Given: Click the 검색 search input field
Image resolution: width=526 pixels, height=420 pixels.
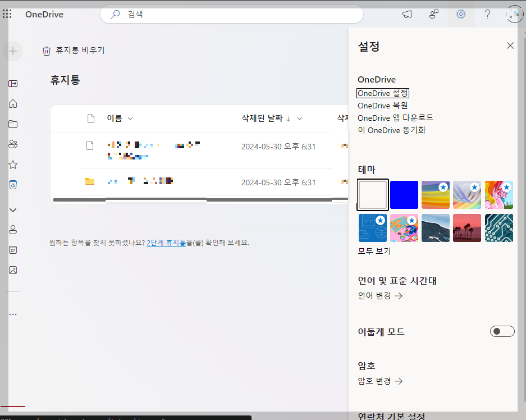Looking at the screenshot, I should (x=231, y=14).
